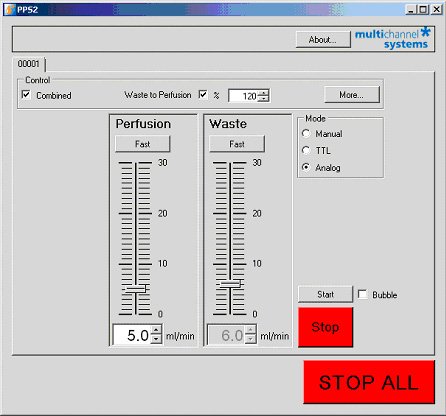Click the multichannel systems logo

[392, 38]
